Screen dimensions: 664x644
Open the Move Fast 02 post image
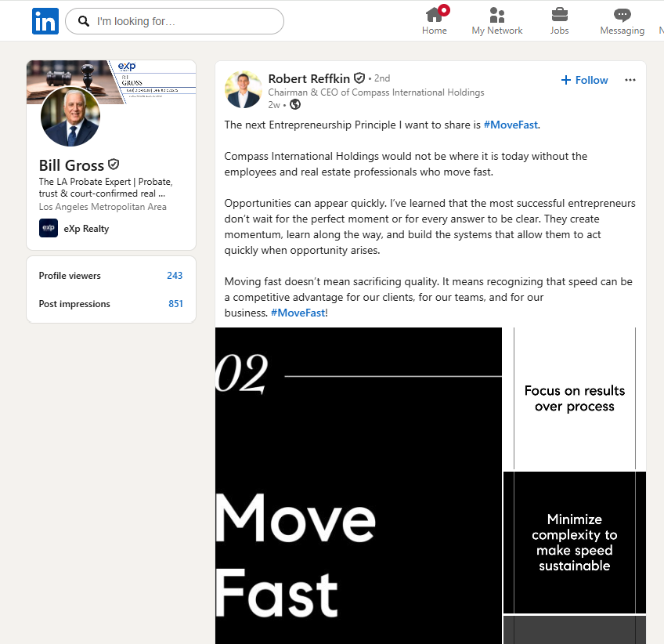click(x=359, y=486)
